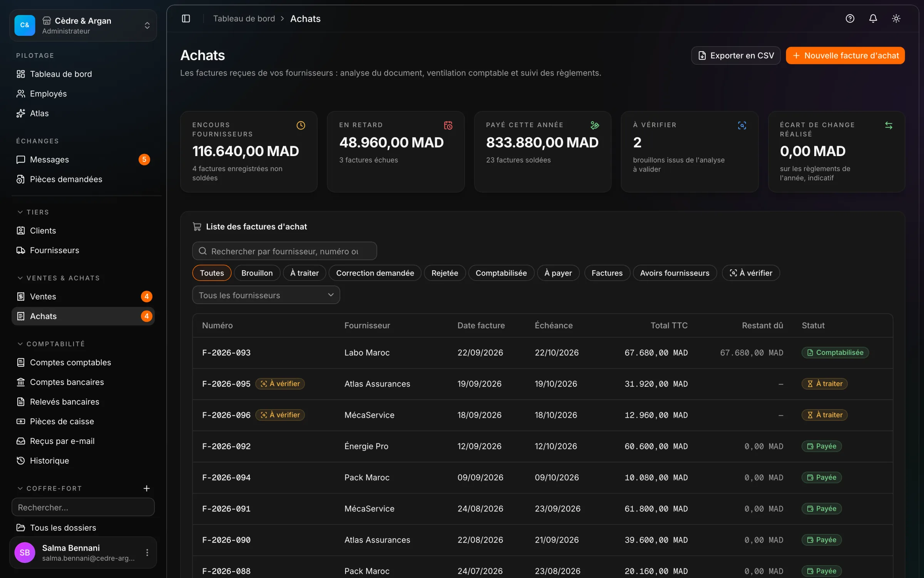Click the exchange arrows icon on Écart de change card
The height and width of the screenshot is (578, 924).
tap(889, 125)
